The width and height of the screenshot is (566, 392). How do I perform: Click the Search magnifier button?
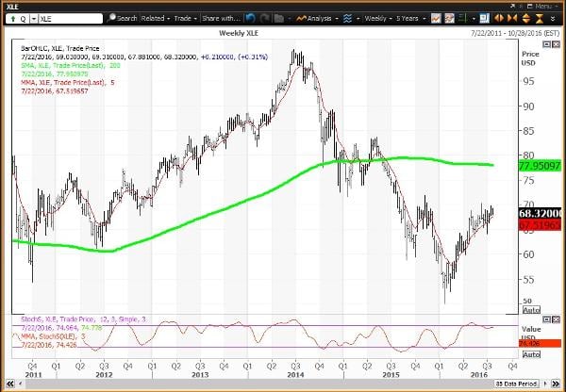pos(123,18)
